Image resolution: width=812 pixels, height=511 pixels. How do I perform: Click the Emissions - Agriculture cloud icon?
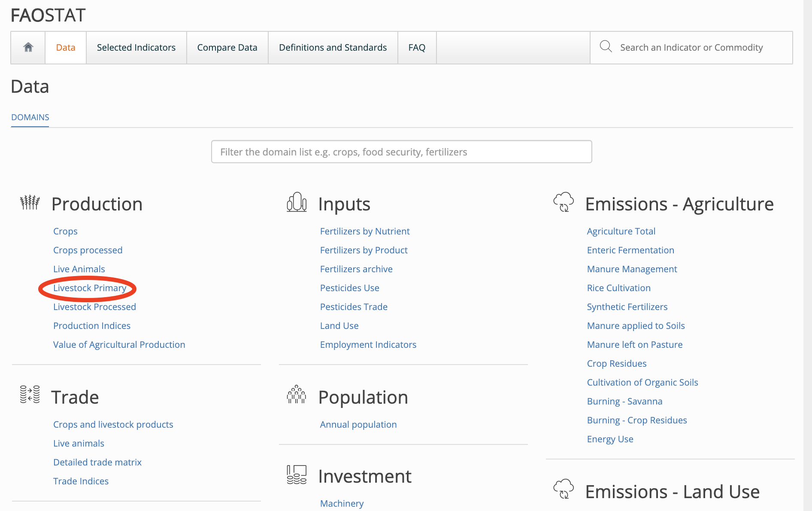pos(564,202)
